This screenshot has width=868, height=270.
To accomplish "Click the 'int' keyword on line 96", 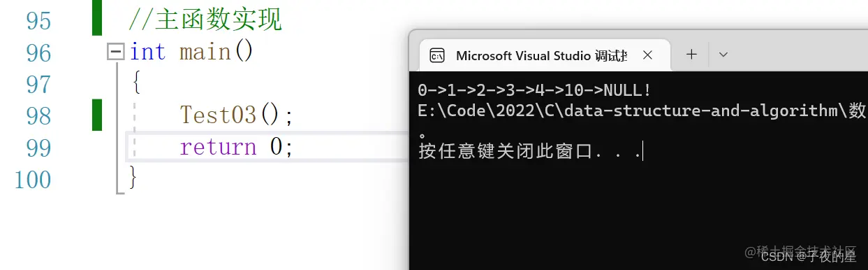I will click(x=147, y=52).
